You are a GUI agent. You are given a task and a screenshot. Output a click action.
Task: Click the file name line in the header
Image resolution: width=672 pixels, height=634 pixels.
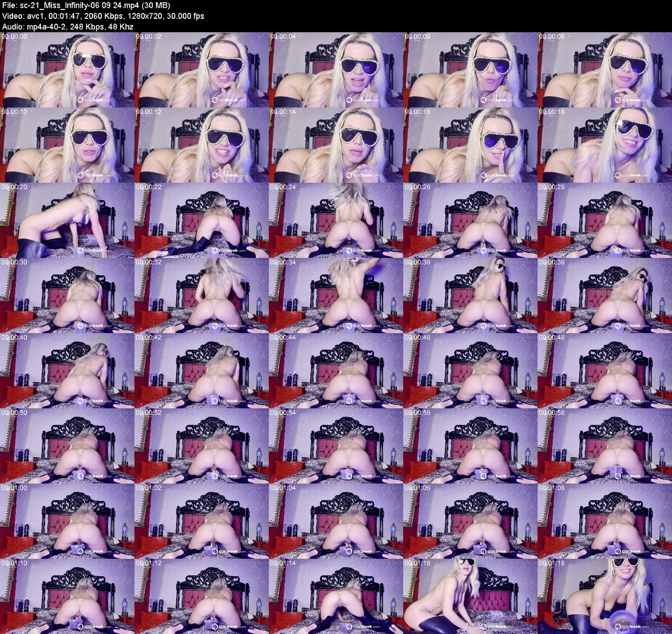pos(86,5)
